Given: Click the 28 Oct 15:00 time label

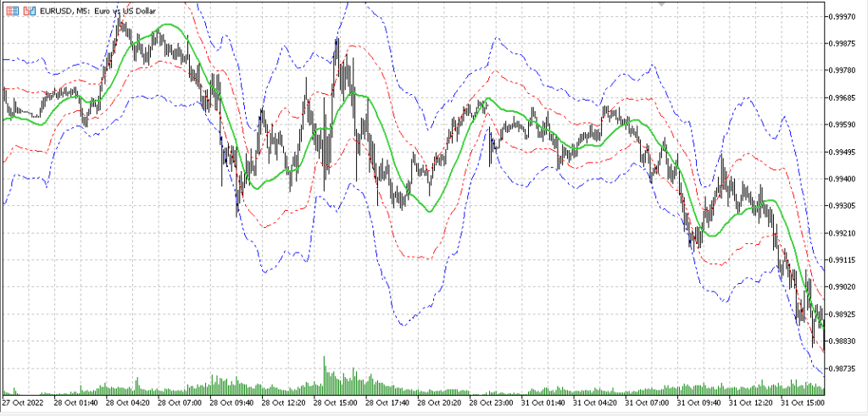Looking at the screenshot, I should pos(337,402).
